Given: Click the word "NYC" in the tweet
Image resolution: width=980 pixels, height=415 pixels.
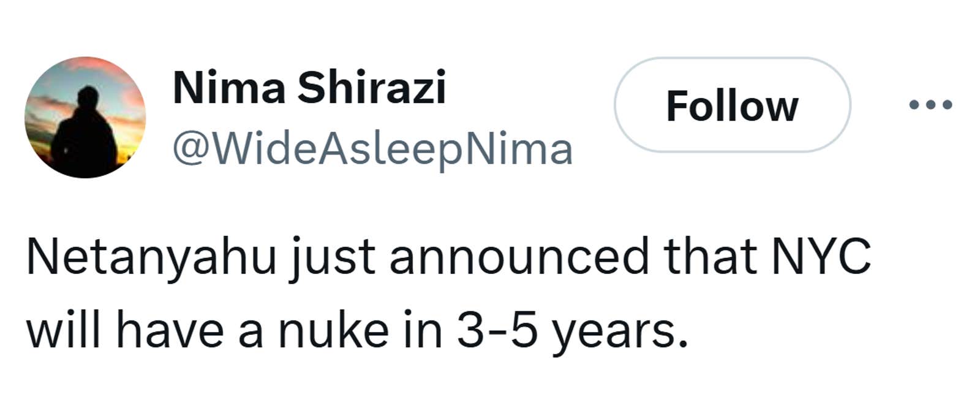Looking at the screenshot, I should click(820, 256).
